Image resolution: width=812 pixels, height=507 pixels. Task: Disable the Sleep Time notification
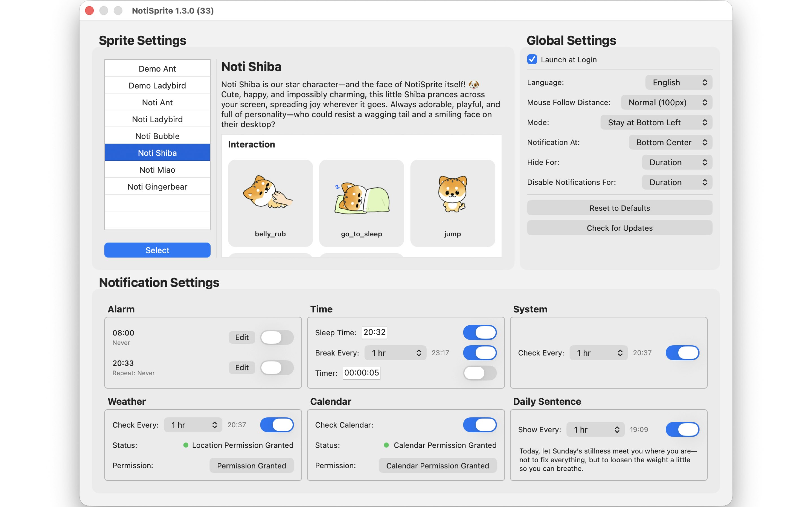[480, 332]
